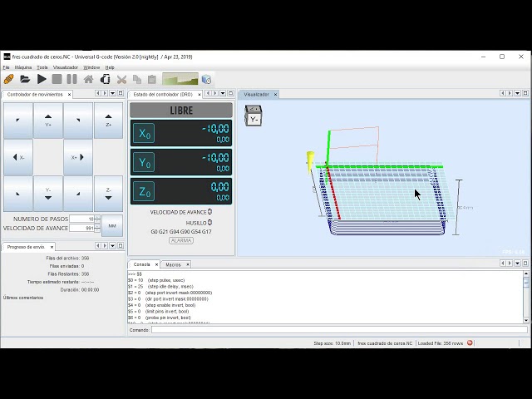532x399 pixels.
Task: Click the ALARMA button
Action: click(181, 240)
